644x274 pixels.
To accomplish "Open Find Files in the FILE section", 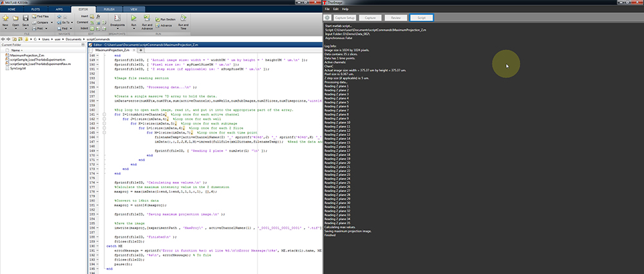I will pyautogui.click(x=40, y=16).
